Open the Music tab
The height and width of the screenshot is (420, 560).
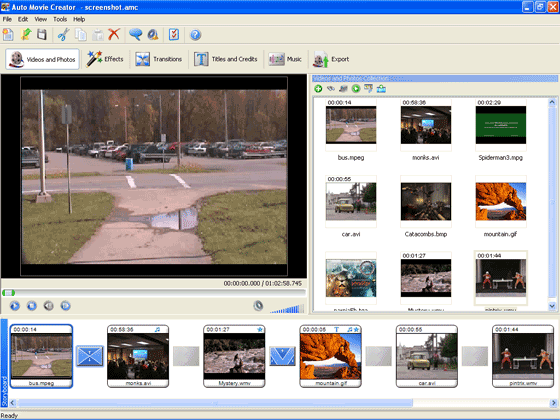[285, 59]
